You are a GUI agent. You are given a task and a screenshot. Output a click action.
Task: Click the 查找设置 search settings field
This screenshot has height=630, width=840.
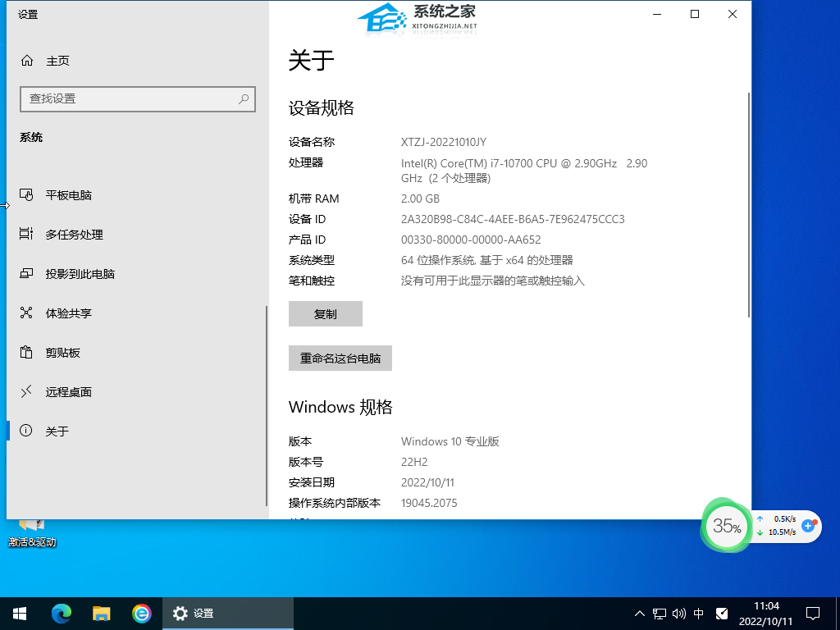[x=131, y=98]
